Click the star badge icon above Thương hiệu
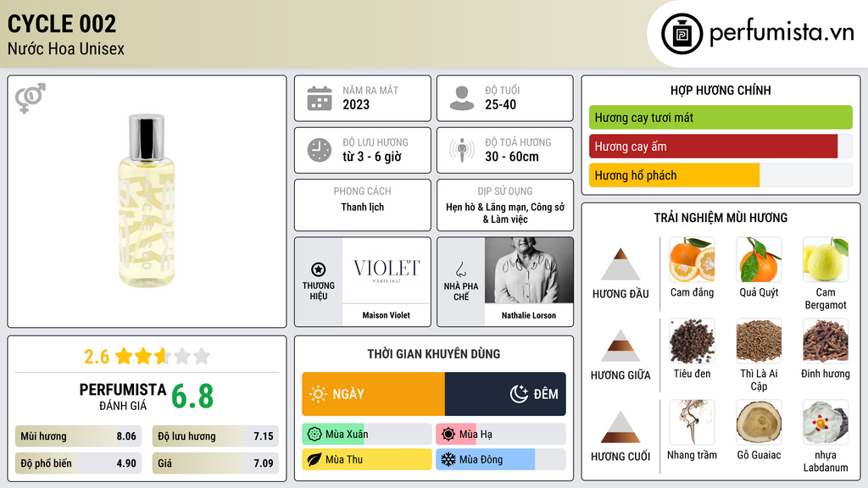The width and height of the screenshot is (868, 488). point(319,269)
